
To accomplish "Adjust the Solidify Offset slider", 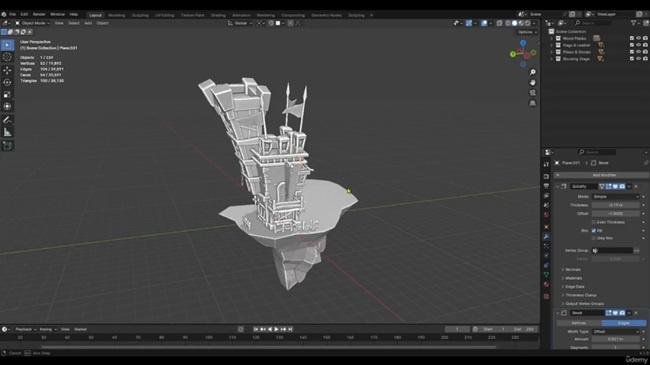I will 616,214.
